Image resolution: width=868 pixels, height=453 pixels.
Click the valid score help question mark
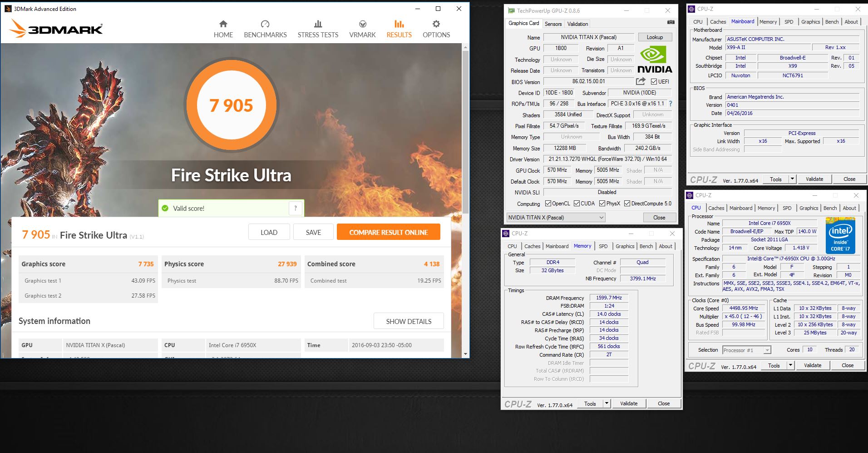[x=296, y=208]
